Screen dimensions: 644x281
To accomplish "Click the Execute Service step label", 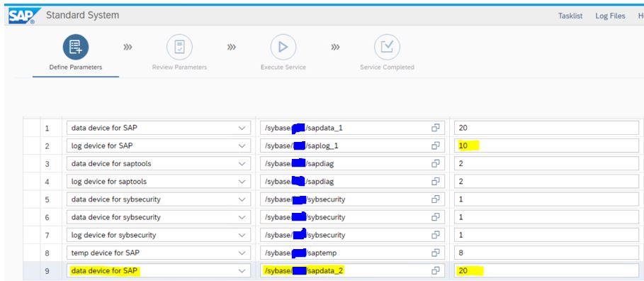I will click(283, 67).
